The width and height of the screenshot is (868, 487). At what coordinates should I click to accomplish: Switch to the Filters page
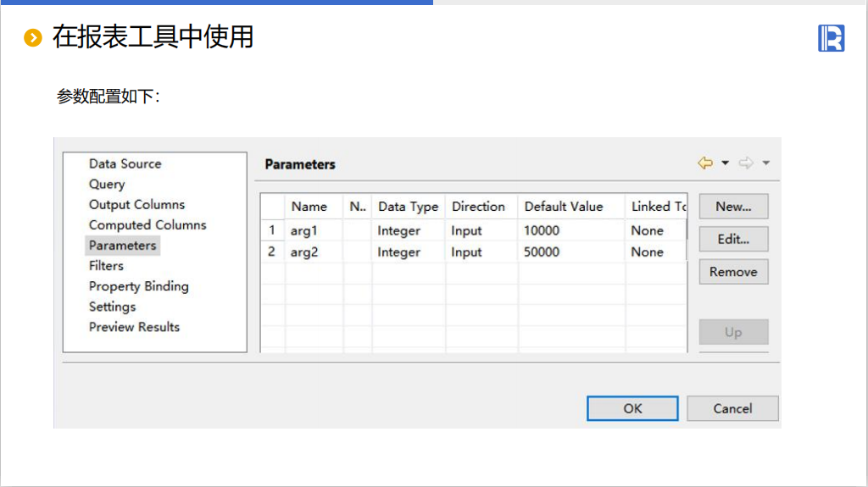point(106,265)
